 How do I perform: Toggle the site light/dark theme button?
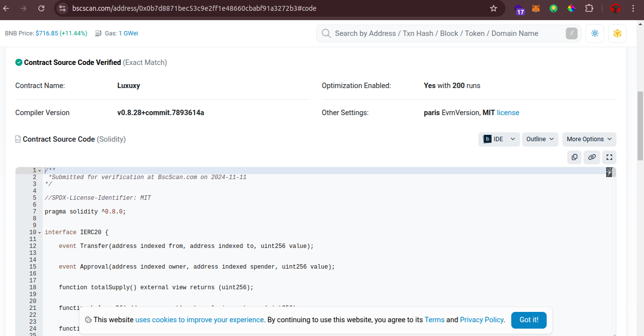(x=595, y=33)
